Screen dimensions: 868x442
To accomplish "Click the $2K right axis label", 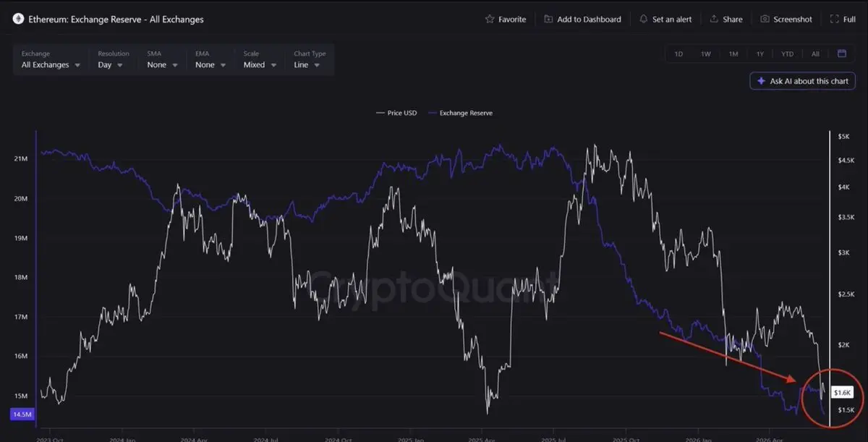I will [843, 345].
